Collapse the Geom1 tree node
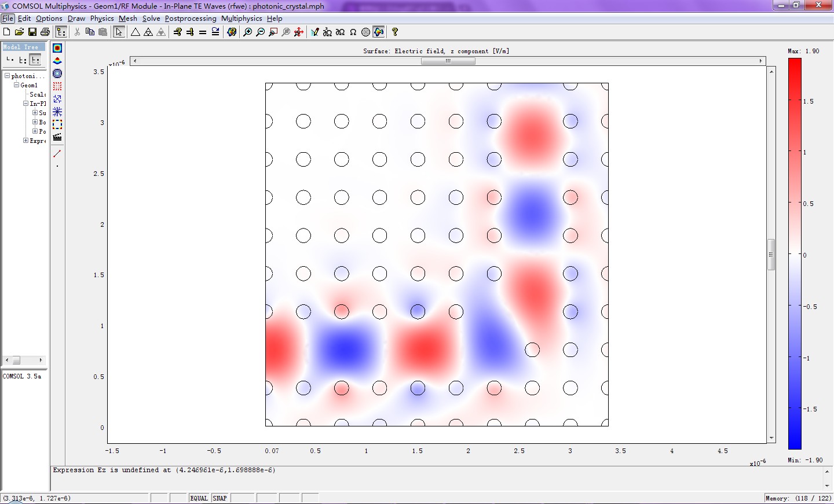Screen dimensions: 834x504 pyautogui.click(x=17, y=85)
